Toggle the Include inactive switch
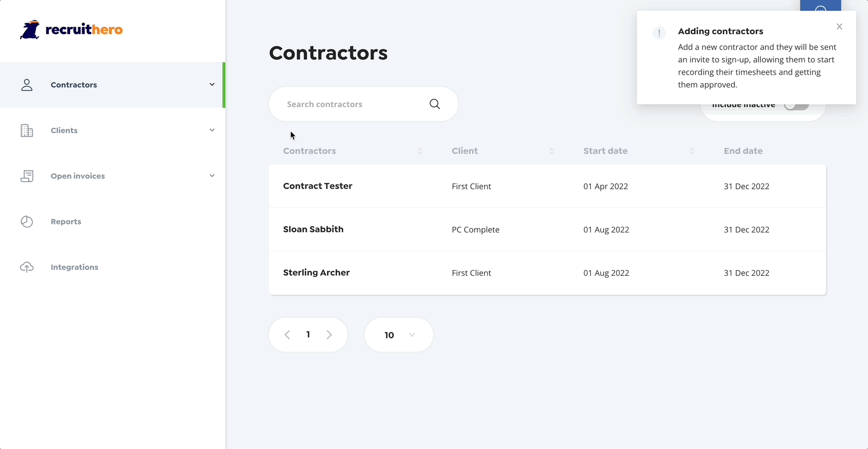 [x=796, y=105]
